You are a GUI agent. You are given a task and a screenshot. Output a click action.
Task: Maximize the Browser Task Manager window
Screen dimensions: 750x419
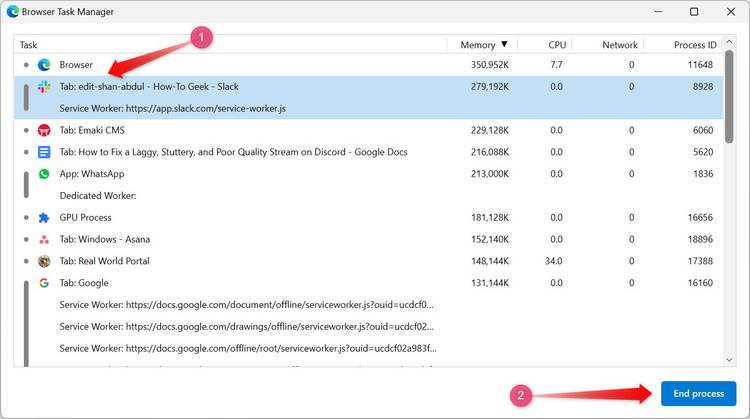point(694,11)
